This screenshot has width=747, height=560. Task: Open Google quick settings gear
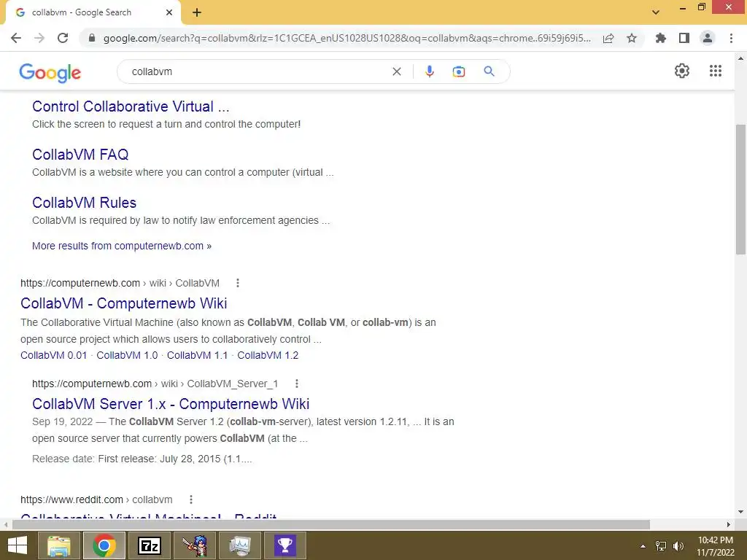[682, 71]
